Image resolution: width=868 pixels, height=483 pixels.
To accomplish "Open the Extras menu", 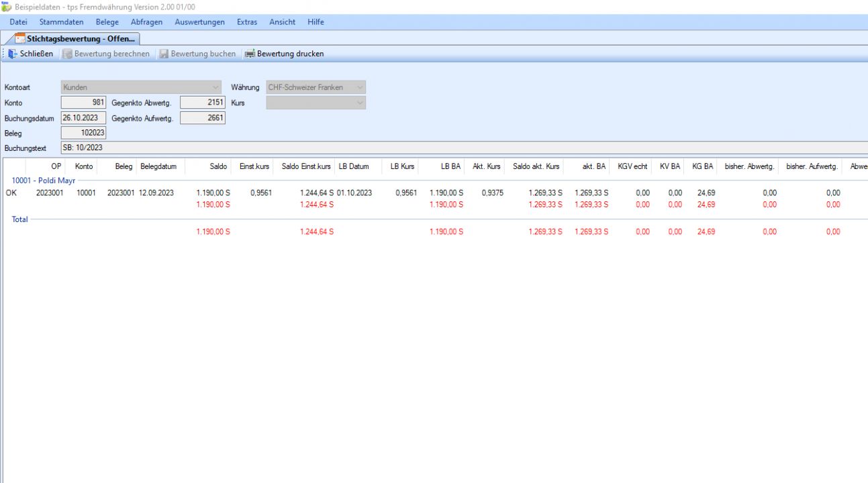I will coord(247,22).
